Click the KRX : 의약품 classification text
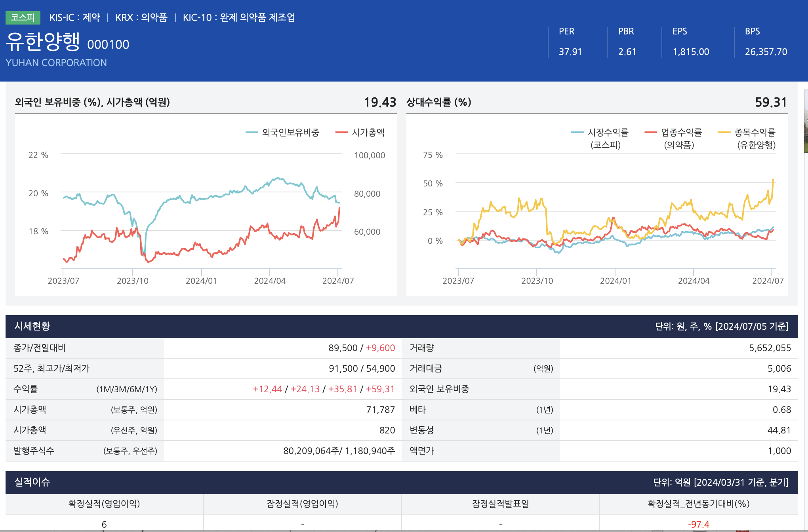The height and width of the screenshot is (532, 808). [141, 17]
